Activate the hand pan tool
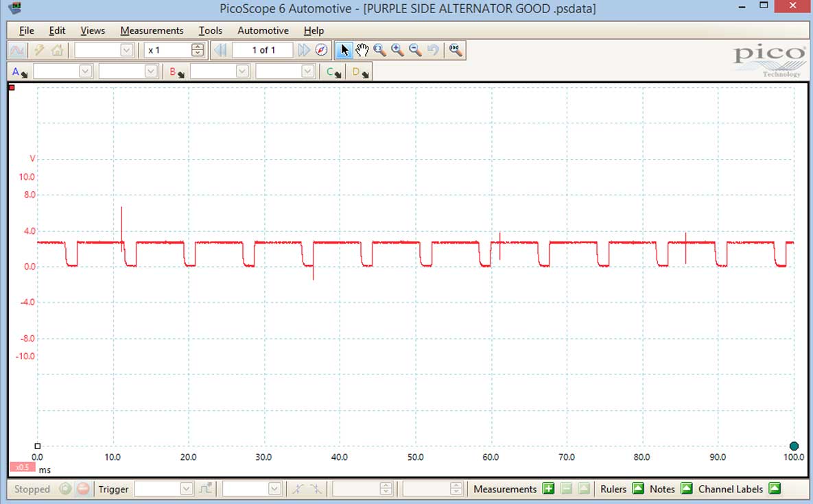 pos(362,50)
